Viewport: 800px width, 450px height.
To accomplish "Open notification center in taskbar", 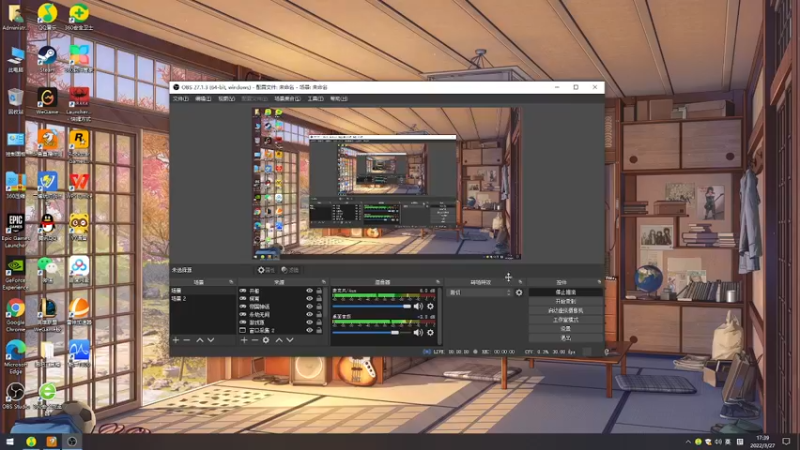I will (786, 442).
